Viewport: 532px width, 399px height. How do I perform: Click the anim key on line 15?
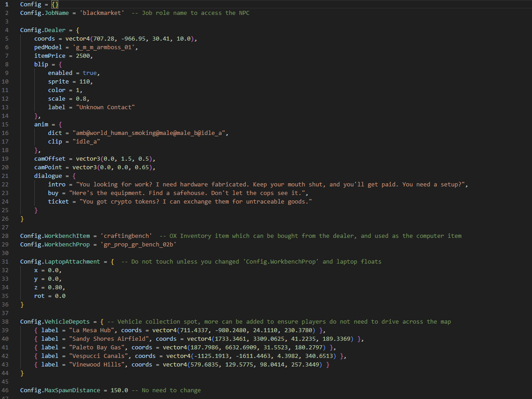pyautogui.click(x=41, y=125)
